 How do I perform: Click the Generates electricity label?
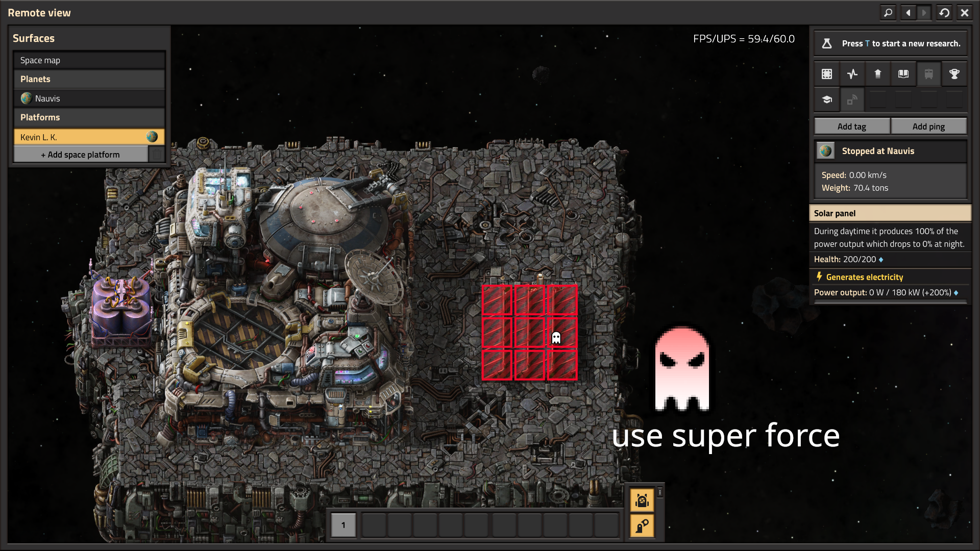[865, 277]
